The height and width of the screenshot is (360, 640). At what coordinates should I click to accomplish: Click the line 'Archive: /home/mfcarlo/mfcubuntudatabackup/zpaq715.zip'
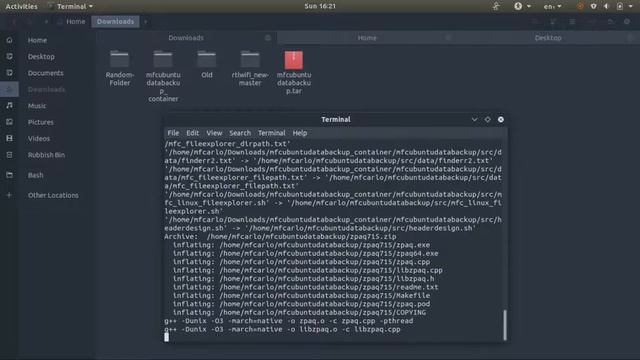coord(280,237)
